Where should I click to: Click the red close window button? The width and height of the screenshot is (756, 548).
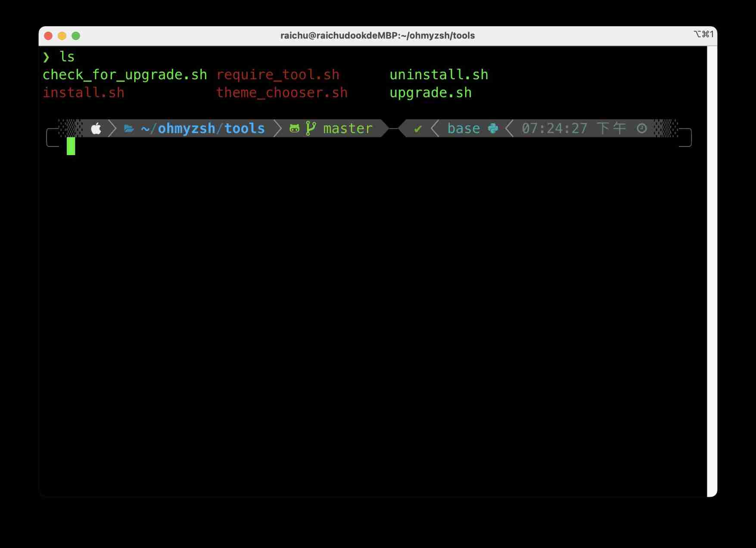[48, 36]
